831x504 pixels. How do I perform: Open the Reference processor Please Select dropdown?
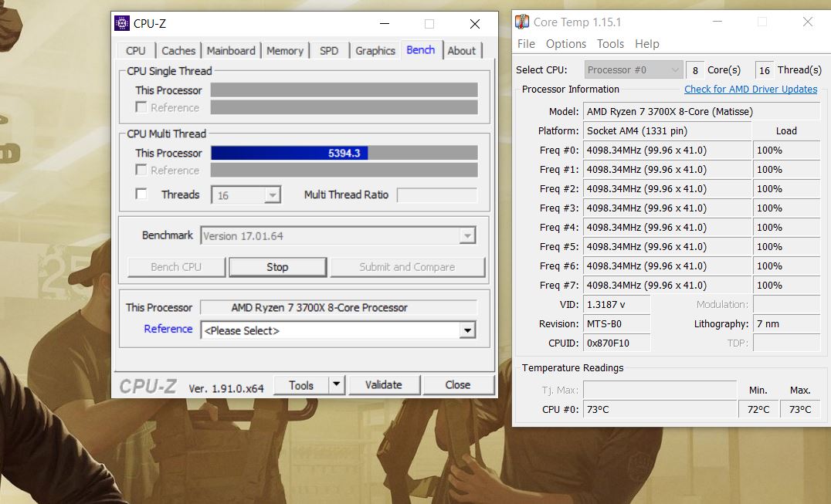(x=338, y=330)
